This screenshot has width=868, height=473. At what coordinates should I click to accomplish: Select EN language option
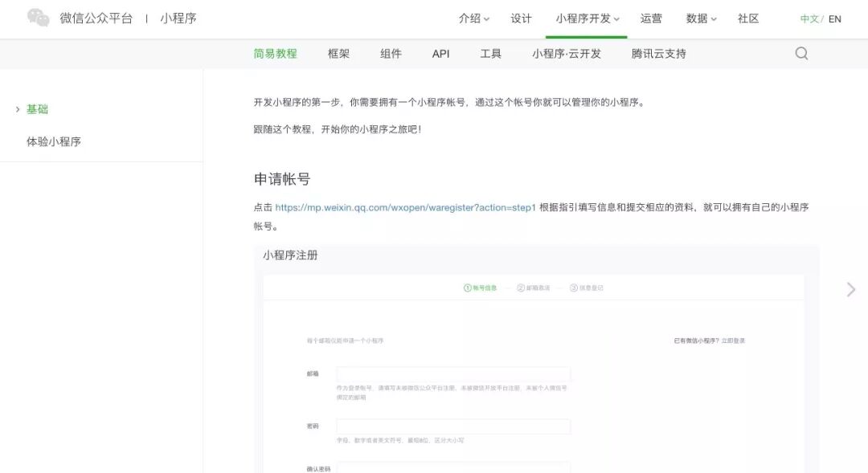pyautogui.click(x=835, y=18)
